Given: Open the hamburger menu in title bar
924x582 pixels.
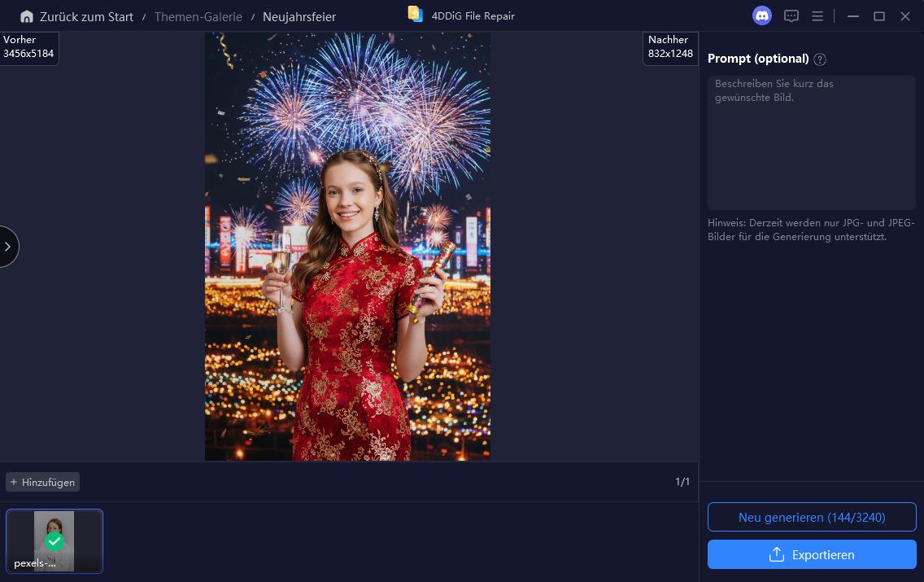Looking at the screenshot, I should (x=817, y=15).
